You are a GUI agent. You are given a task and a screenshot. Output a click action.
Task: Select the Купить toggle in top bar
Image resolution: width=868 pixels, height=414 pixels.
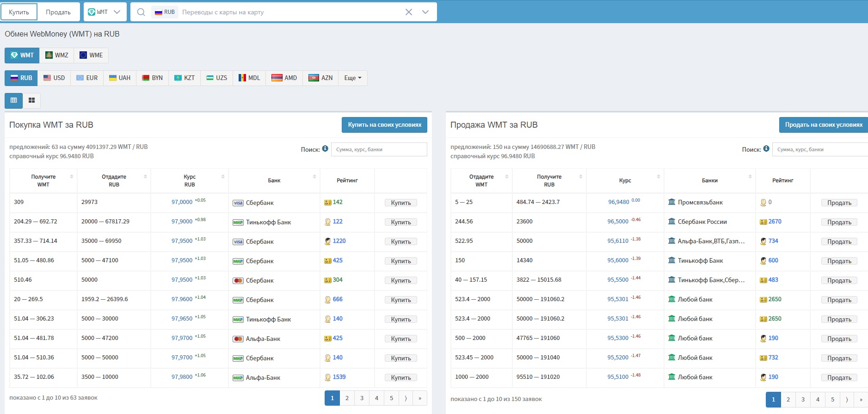tap(19, 12)
